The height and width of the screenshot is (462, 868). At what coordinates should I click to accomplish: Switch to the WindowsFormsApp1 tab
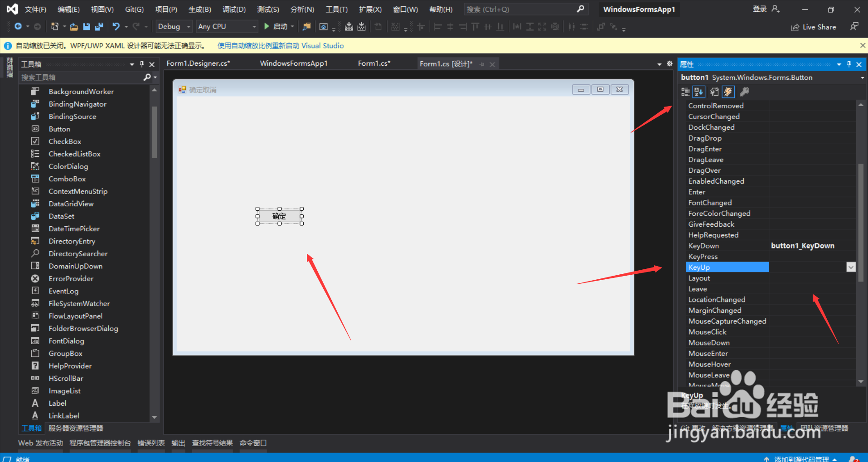[x=294, y=63]
